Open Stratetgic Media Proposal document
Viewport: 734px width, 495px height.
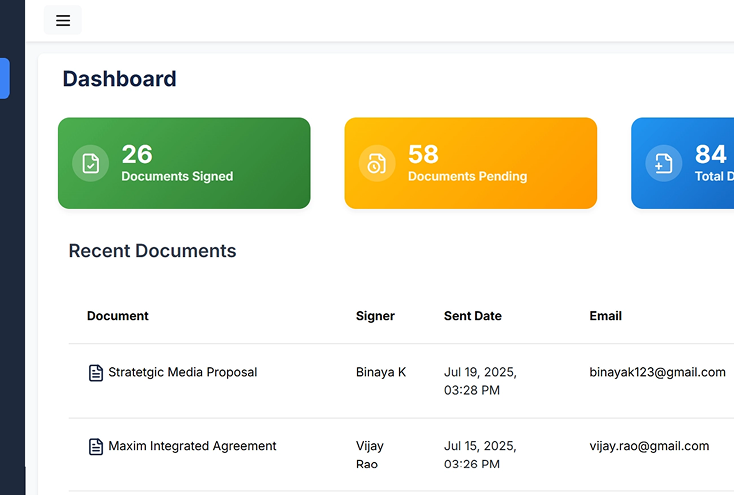click(x=183, y=372)
